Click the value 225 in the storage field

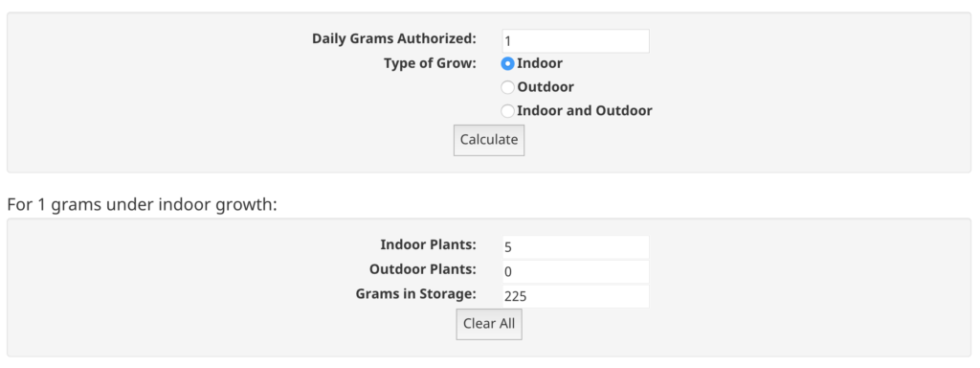(x=516, y=297)
